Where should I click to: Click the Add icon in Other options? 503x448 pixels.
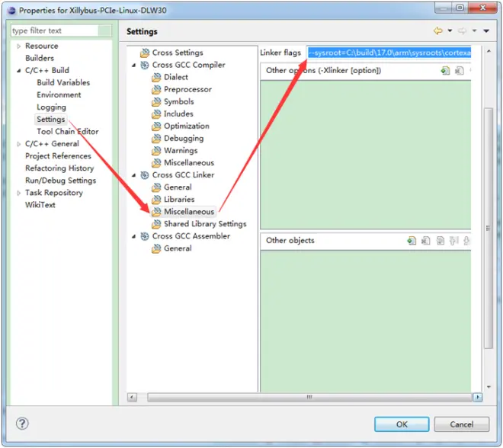point(445,71)
